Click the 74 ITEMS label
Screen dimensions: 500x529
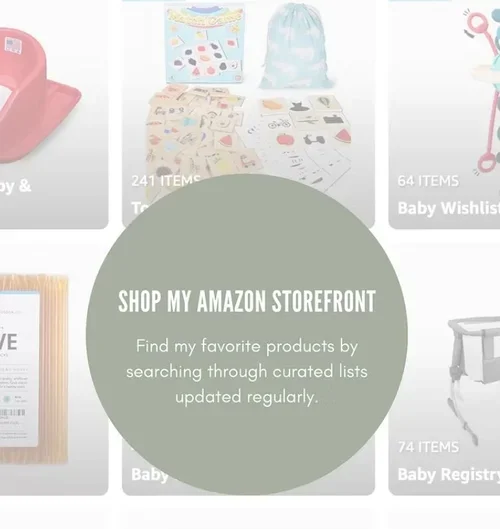pyautogui.click(x=428, y=447)
